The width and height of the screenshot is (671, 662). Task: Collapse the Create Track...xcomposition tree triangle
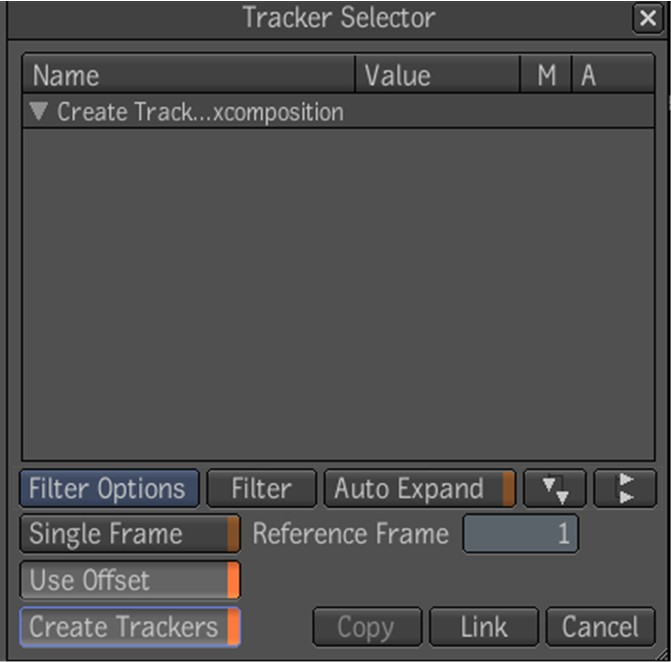[39, 111]
